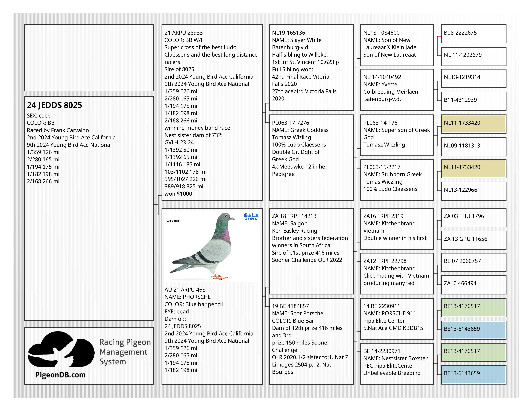Select the Greek Goddess PL063-17-7276 entry

pos(311,158)
